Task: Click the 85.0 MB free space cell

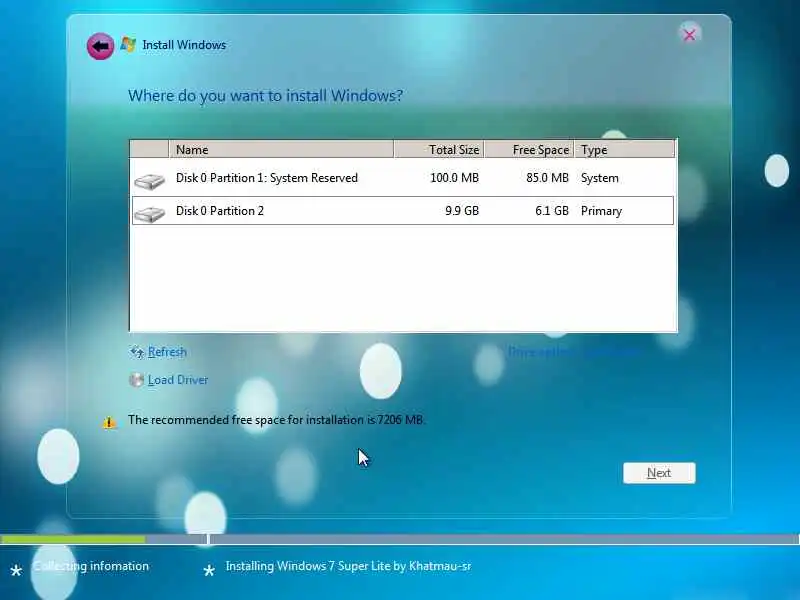Action: (547, 178)
